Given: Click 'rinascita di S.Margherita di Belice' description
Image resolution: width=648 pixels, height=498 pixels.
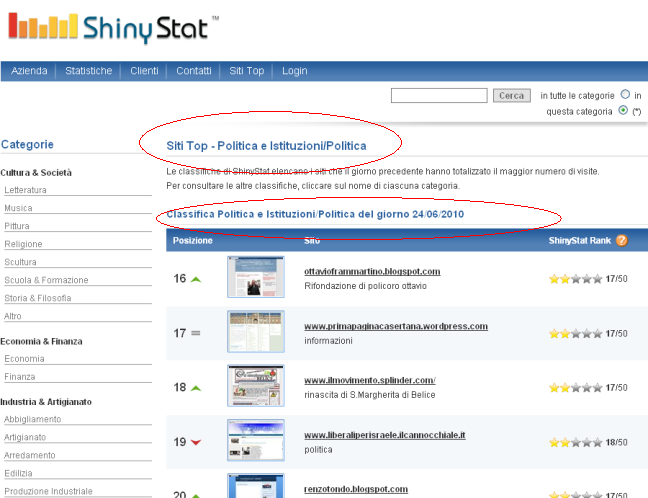Looking at the screenshot, I should [x=369, y=395].
